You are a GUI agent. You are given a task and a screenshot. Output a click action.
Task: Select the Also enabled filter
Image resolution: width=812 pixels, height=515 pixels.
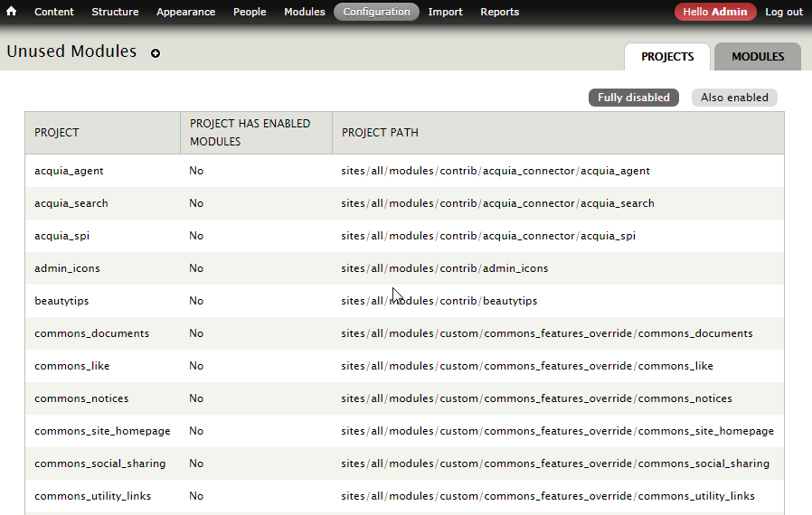pyautogui.click(x=734, y=98)
